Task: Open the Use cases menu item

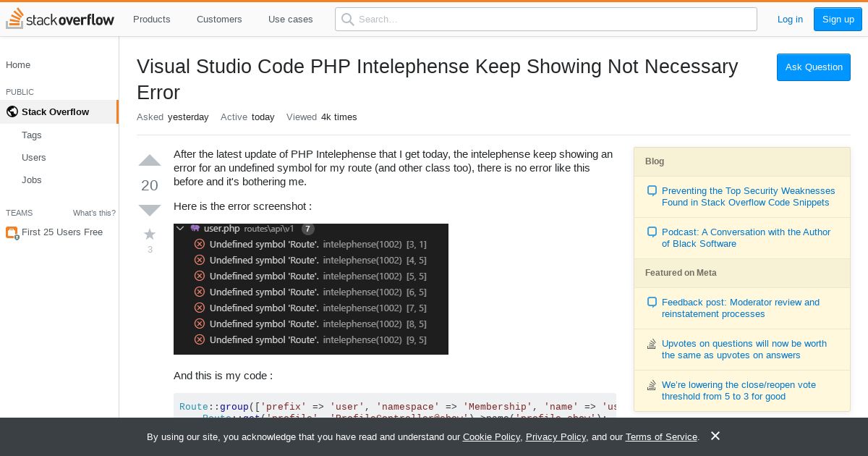Action: point(291,19)
